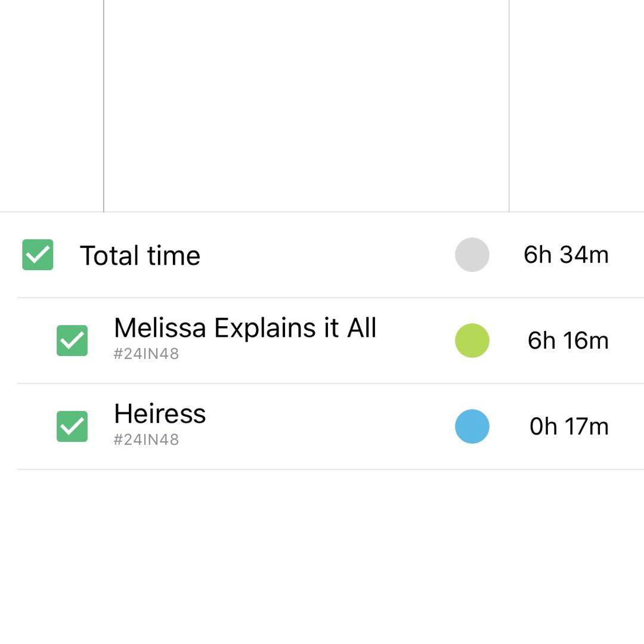
Task: Click the 6h 34m total duration
Action: (566, 255)
